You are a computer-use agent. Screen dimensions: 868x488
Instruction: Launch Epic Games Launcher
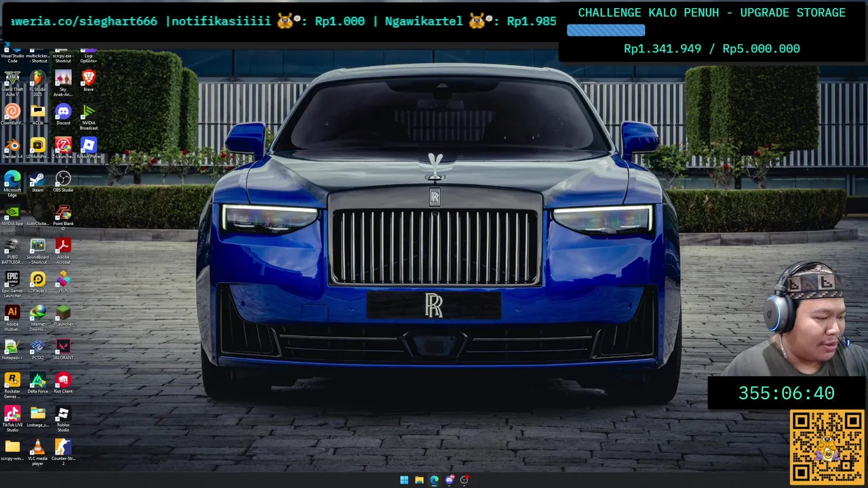(x=12, y=285)
